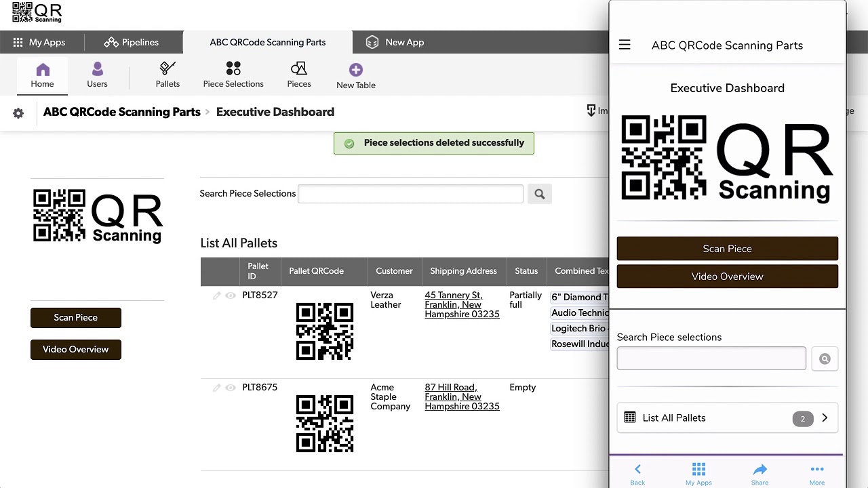Click the QR code image for PLT8675
The image size is (868, 488).
(x=325, y=424)
